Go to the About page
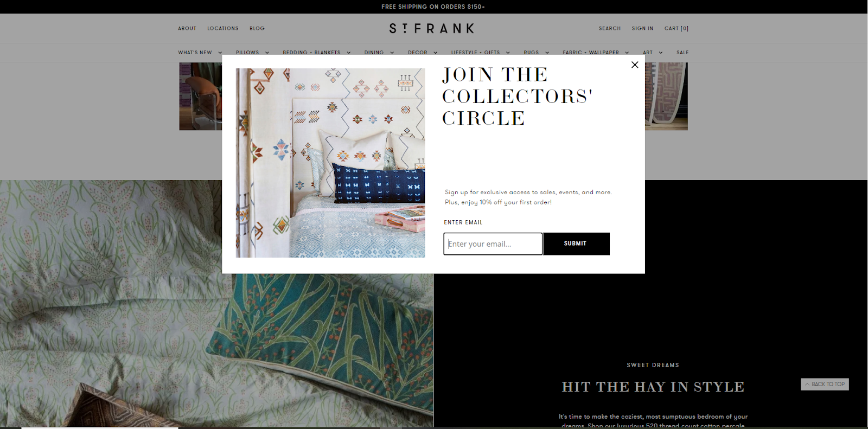This screenshot has width=868, height=429. (187, 28)
